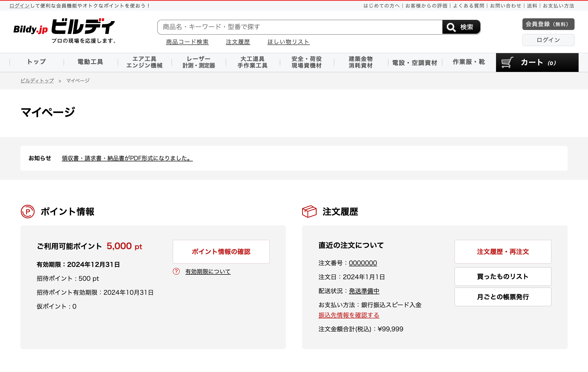This screenshot has width=588, height=372.
Task: Click the Bildy.jp logo
Action: [64, 27]
